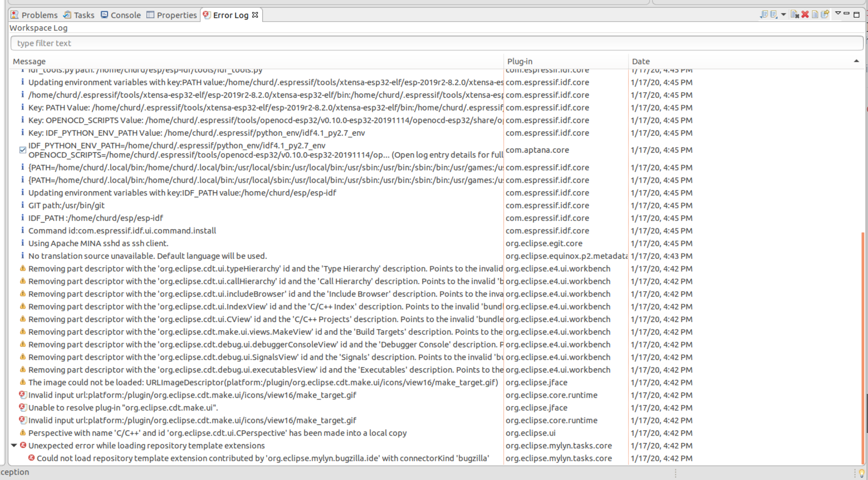The height and width of the screenshot is (480, 868).
Task: Collapse the 'Unexpected error while loading repository' entry
Action: [x=14, y=445]
